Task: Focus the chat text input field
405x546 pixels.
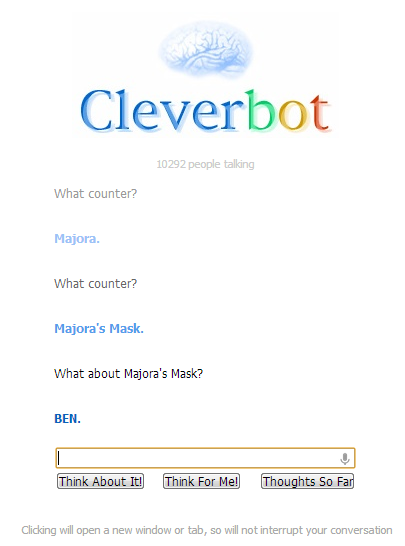Action: tap(205, 458)
